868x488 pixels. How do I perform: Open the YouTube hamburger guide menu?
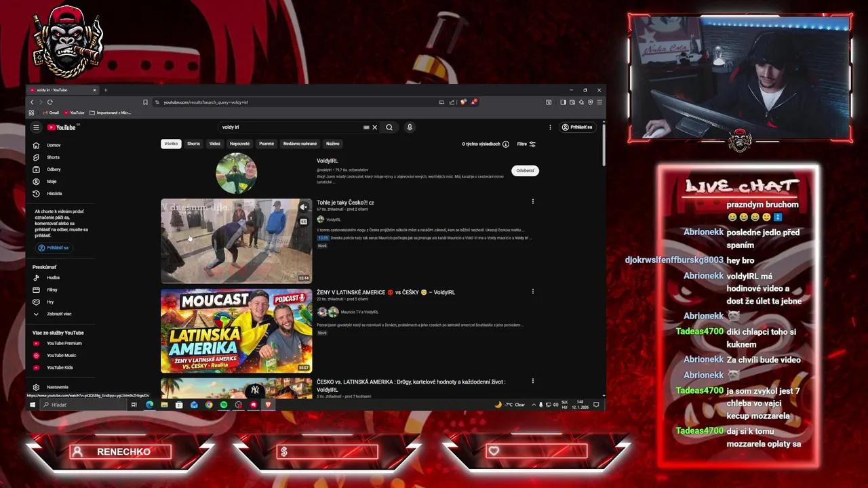pos(36,127)
